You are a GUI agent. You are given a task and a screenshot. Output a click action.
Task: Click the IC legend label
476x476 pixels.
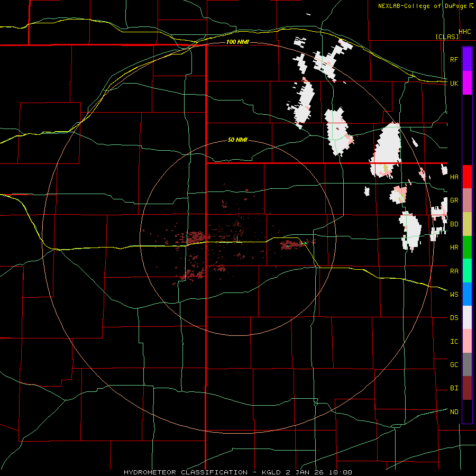point(454,342)
